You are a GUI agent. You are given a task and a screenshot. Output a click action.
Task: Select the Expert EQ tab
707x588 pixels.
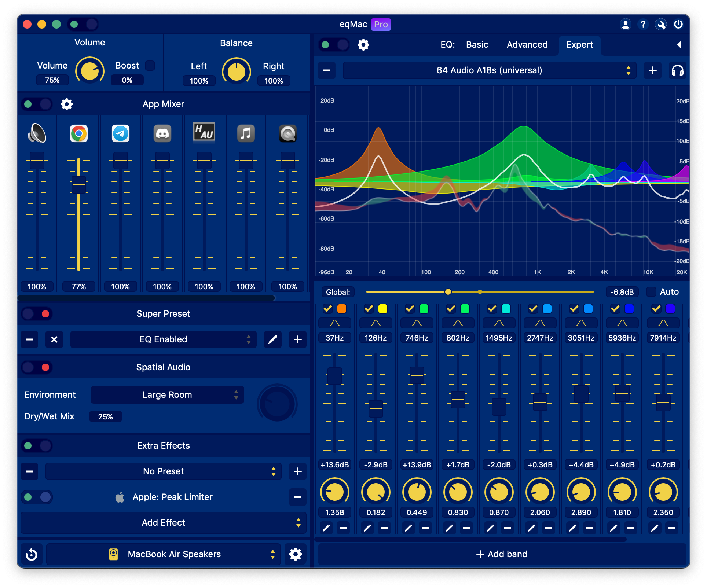579,45
